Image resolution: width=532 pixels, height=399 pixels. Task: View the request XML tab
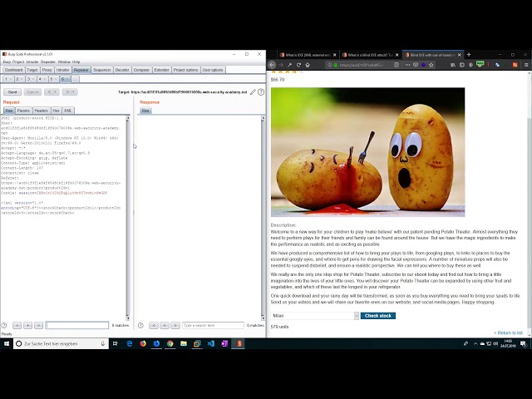click(x=68, y=111)
